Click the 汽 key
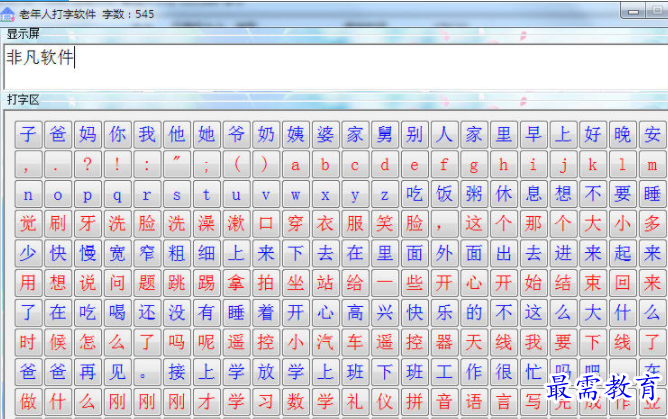The height and width of the screenshot is (419, 668). 325,342
